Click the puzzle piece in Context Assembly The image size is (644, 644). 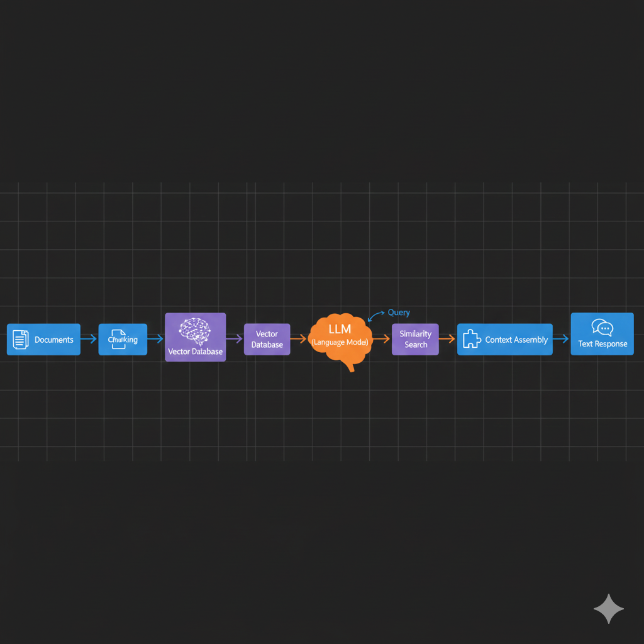pyautogui.click(x=470, y=339)
